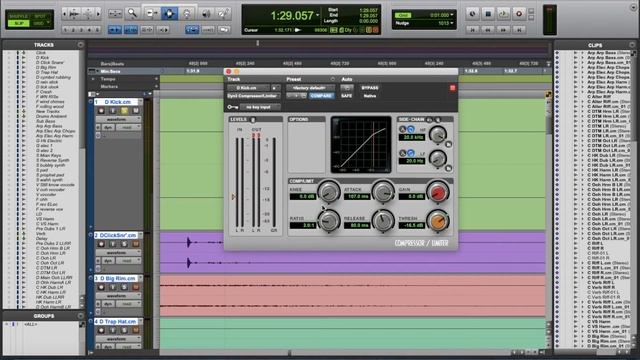The width and height of the screenshot is (640, 360).
Task: Toggle Insertion Follows Playback button
Action: [x=162, y=30]
